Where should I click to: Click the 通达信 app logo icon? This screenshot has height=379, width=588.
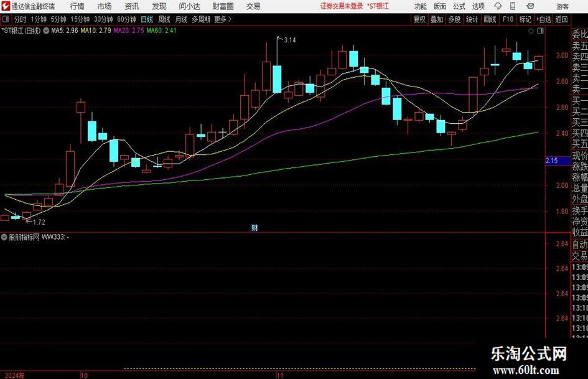pos(6,6)
